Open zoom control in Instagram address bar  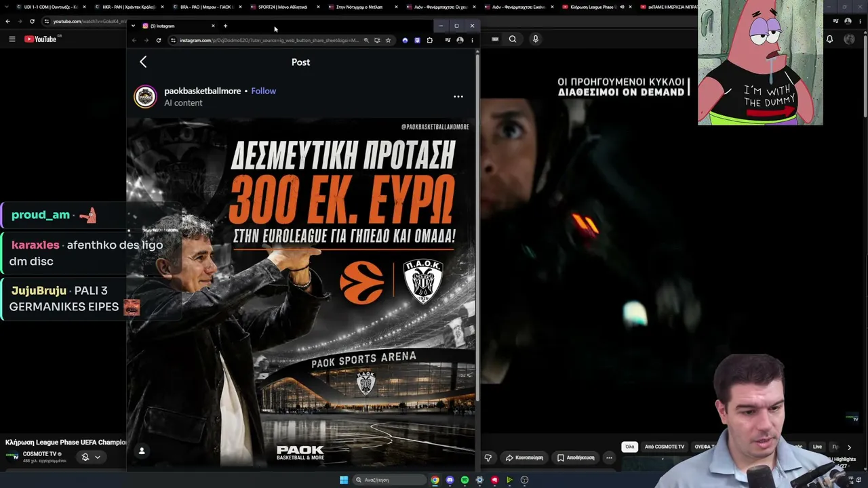[366, 40]
